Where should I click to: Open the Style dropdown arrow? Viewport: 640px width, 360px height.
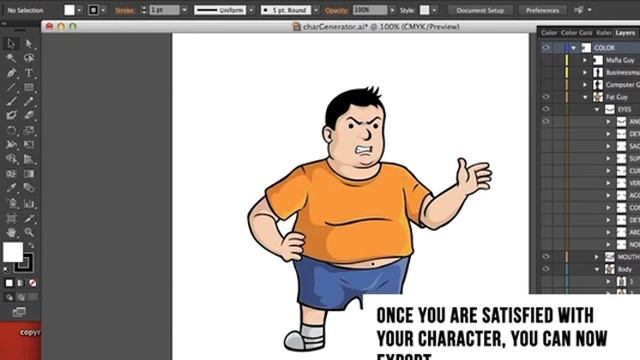pyautogui.click(x=434, y=10)
